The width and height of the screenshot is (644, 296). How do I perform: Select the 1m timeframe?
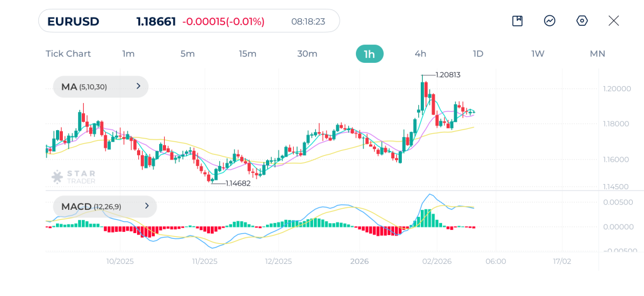tap(128, 54)
